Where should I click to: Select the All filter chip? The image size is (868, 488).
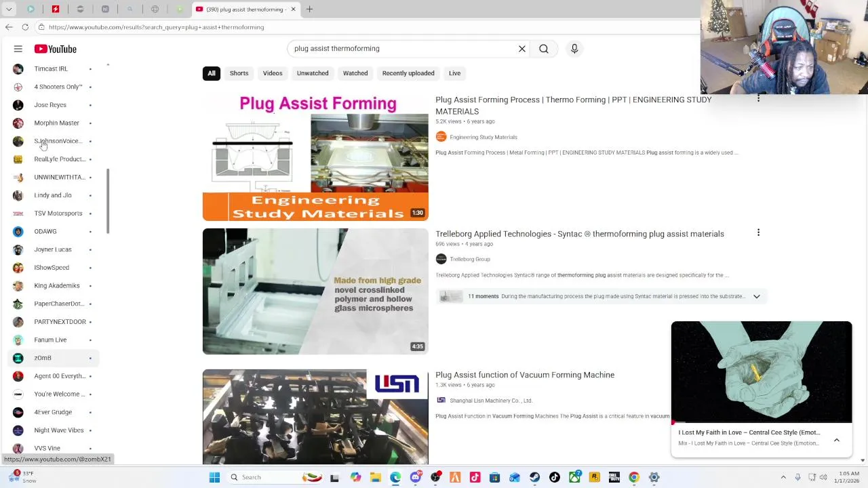[212, 73]
